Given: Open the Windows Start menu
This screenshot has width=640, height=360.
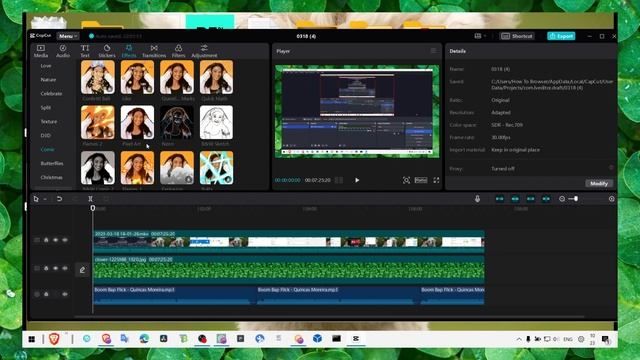Looking at the screenshot, I should coord(32,339).
